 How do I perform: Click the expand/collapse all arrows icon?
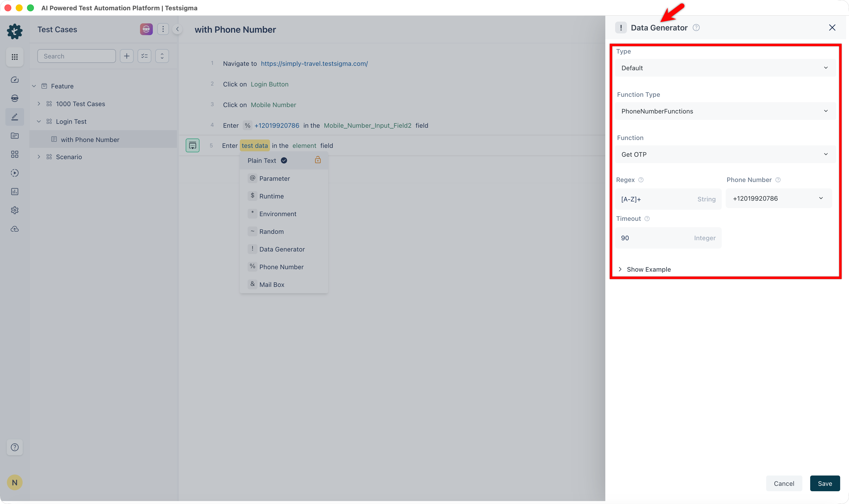coord(162,56)
